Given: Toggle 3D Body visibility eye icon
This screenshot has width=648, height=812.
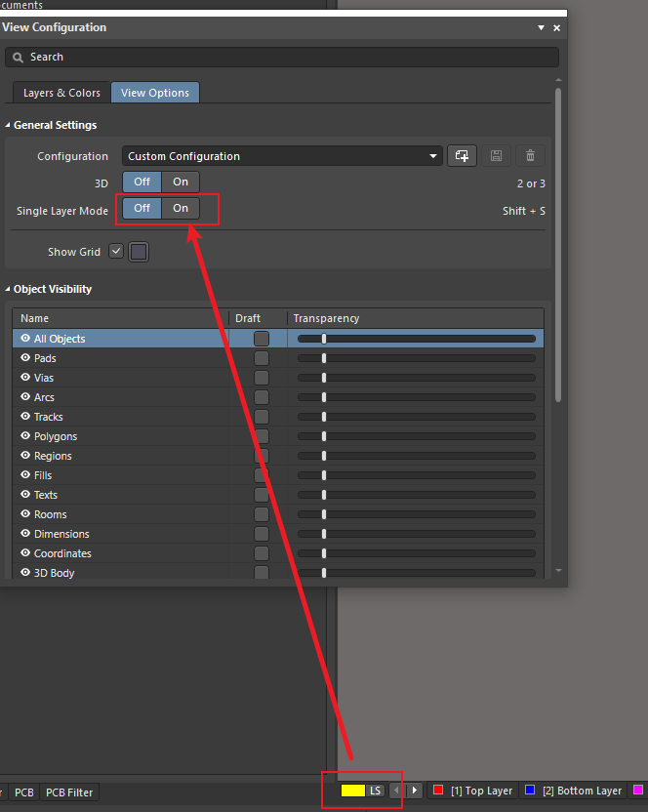Looking at the screenshot, I should click(25, 573).
